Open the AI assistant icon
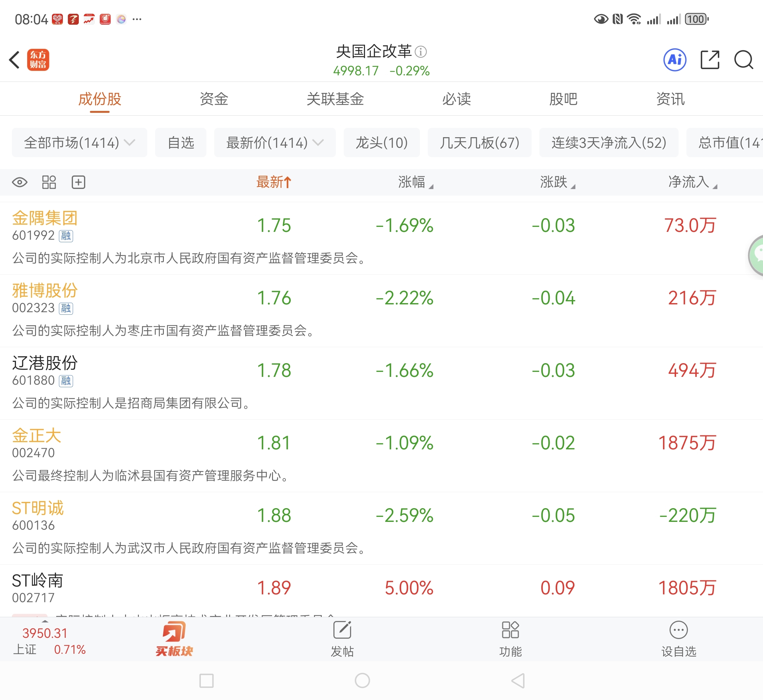Image resolution: width=763 pixels, height=700 pixels. (675, 60)
